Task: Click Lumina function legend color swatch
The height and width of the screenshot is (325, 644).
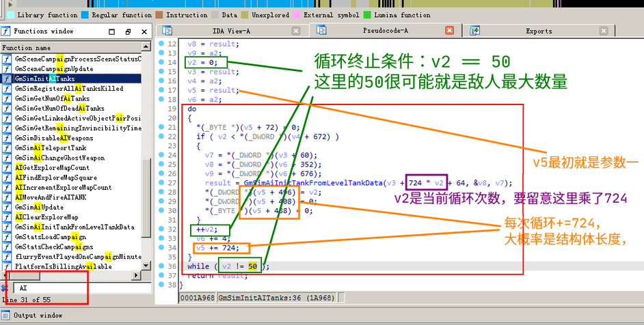Action: (366, 15)
